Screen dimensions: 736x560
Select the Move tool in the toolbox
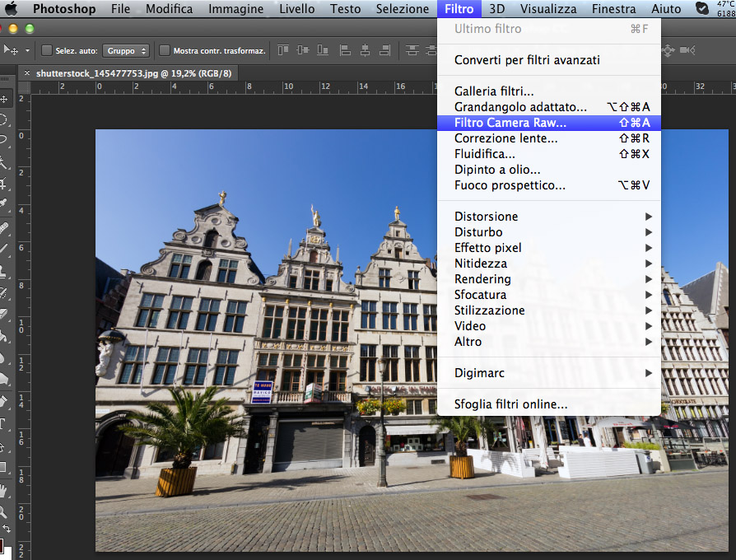click(x=4, y=99)
